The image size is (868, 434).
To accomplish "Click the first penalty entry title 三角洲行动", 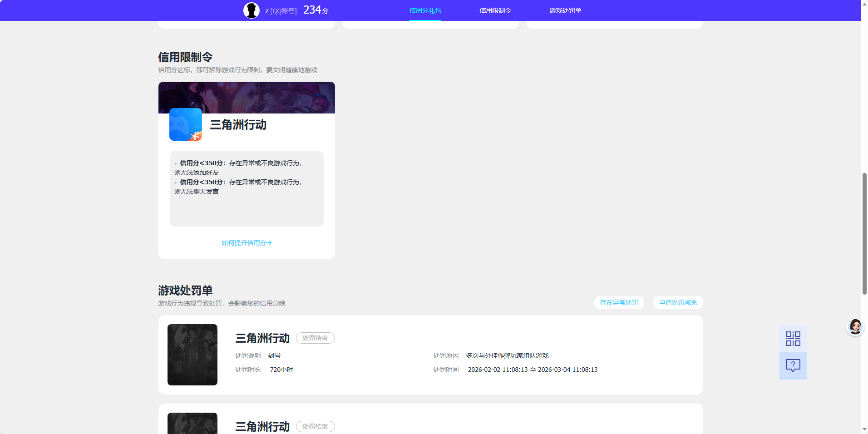I will click(261, 338).
